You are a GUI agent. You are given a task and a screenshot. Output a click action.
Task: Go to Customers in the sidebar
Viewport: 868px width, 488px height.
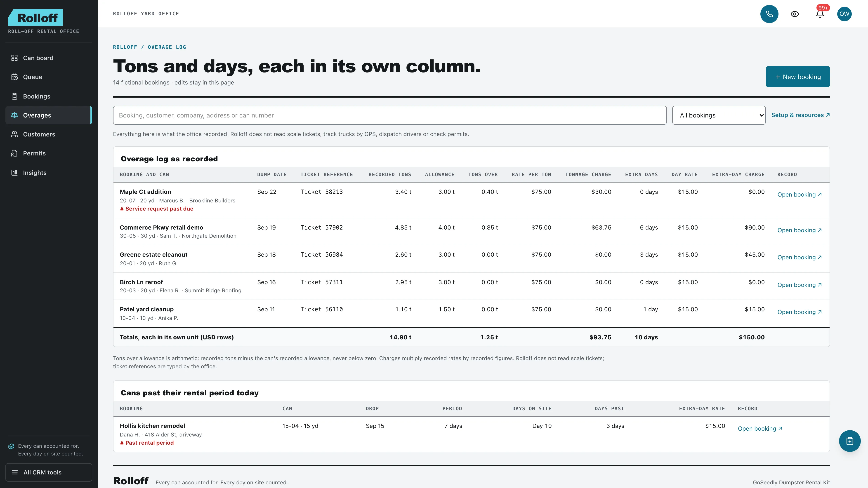pyautogui.click(x=49, y=134)
